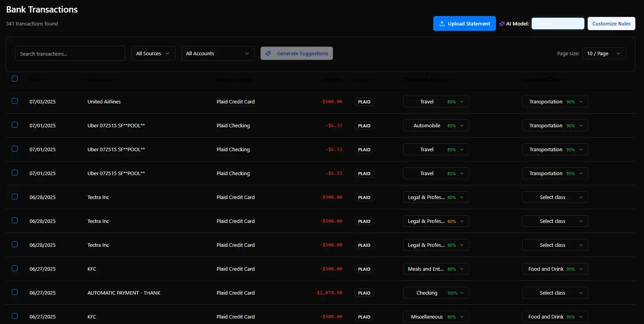Click the sparkle icon beside AI Model
The image size is (644, 324).
pyautogui.click(x=502, y=24)
